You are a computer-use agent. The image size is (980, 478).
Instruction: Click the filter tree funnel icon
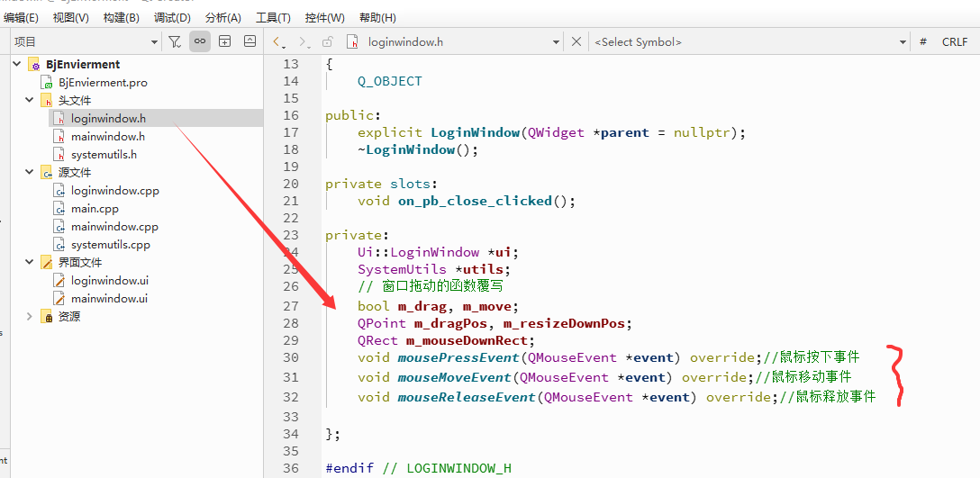pos(175,42)
